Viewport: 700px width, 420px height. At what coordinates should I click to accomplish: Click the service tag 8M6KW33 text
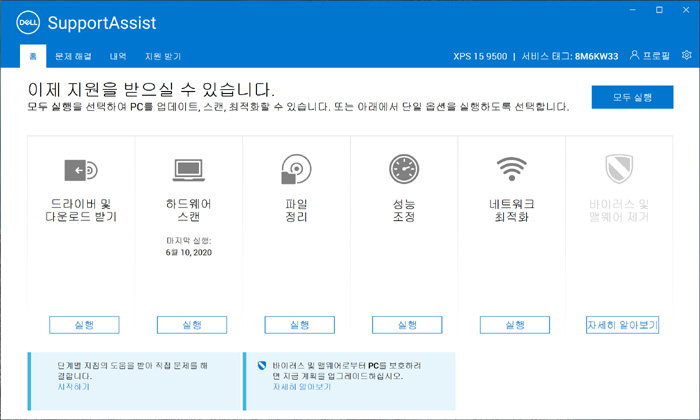(596, 56)
